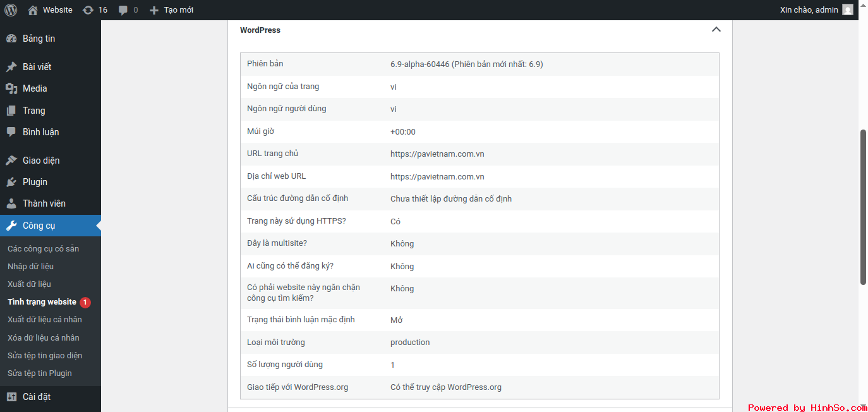Screen dimensions: 868x412
Task: Click the comments bubble icon in admin bar
Action: (x=123, y=10)
